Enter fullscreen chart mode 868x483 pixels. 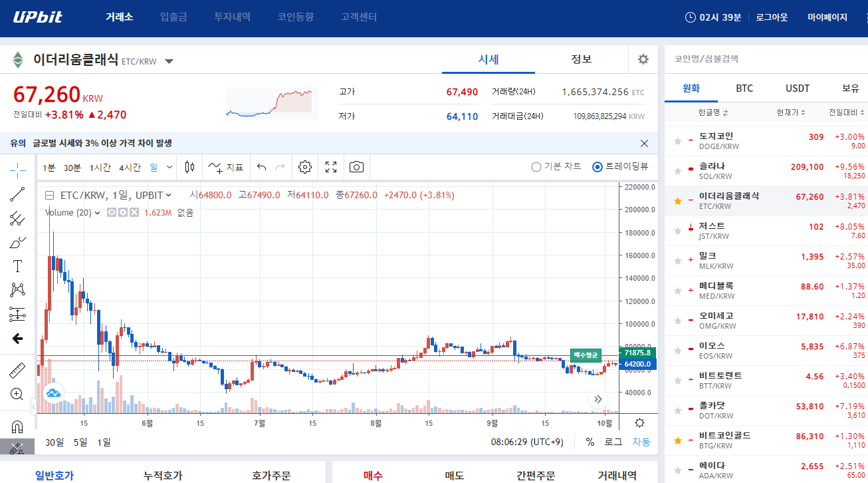pyautogui.click(x=331, y=167)
